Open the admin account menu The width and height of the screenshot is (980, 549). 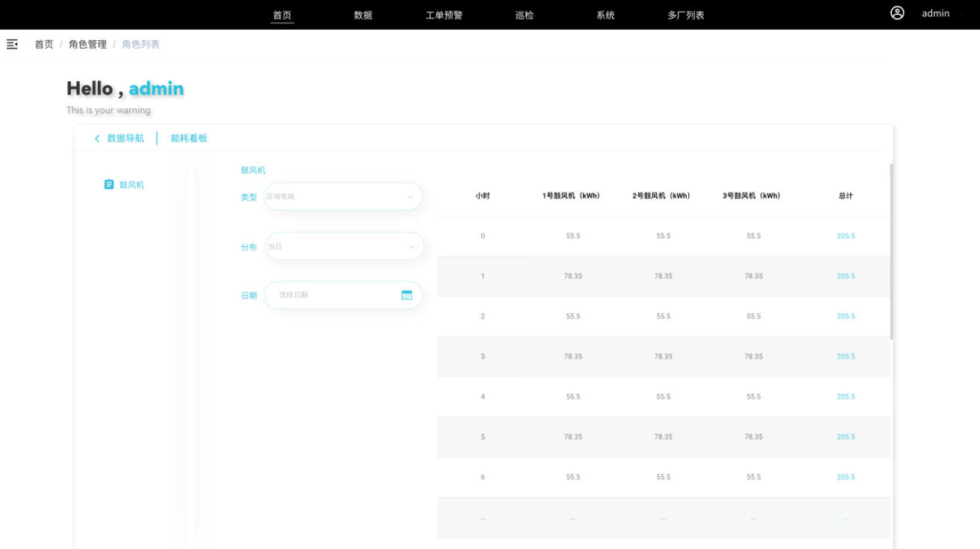tap(935, 13)
